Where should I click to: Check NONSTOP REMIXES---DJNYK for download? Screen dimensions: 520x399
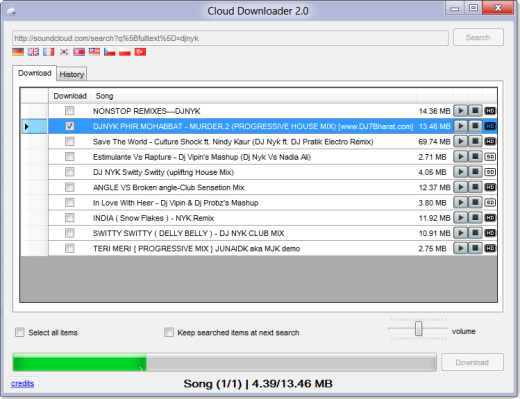(x=70, y=111)
